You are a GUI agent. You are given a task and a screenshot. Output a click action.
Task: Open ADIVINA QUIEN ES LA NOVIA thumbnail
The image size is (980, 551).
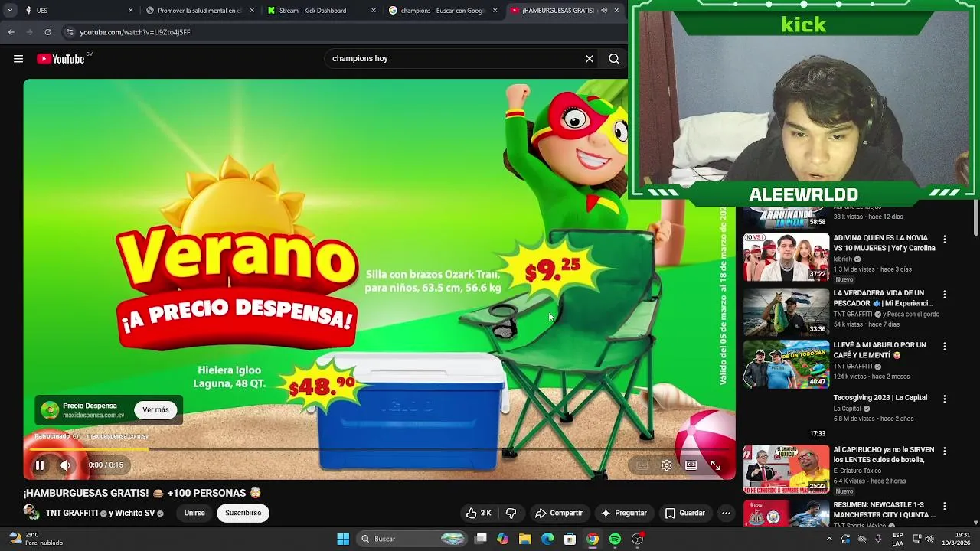[x=786, y=257]
